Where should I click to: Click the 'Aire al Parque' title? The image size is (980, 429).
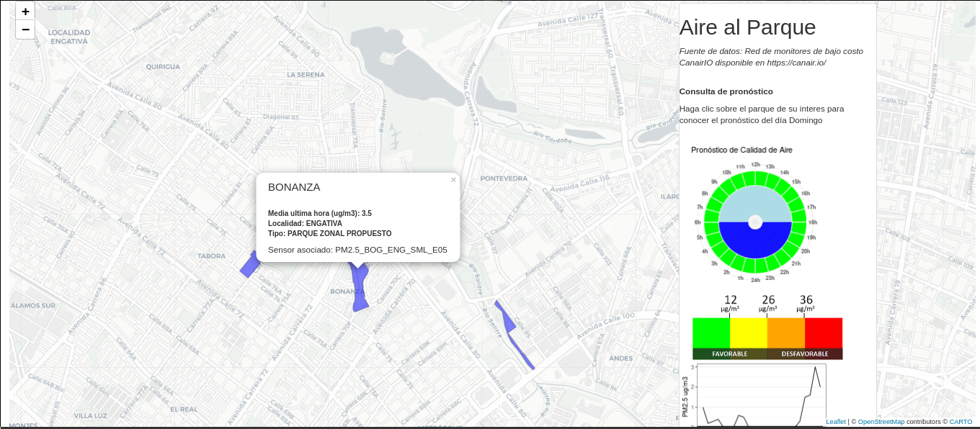click(x=748, y=27)
